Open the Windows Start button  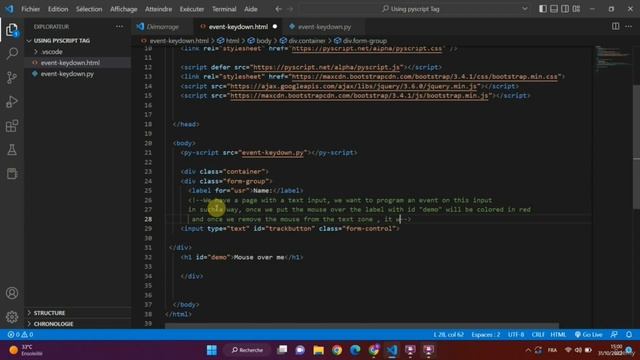pos(212,350)
